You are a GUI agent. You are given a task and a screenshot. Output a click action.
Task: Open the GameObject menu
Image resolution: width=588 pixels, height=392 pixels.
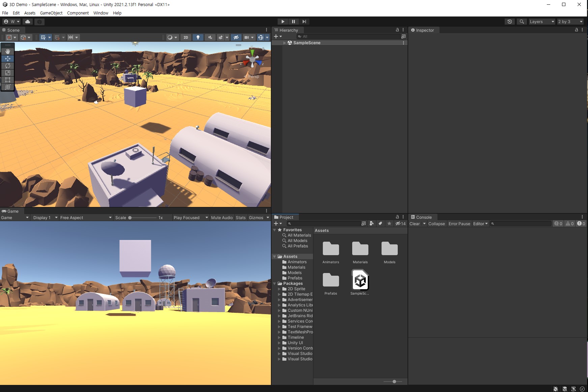click(x=51, y=13)
